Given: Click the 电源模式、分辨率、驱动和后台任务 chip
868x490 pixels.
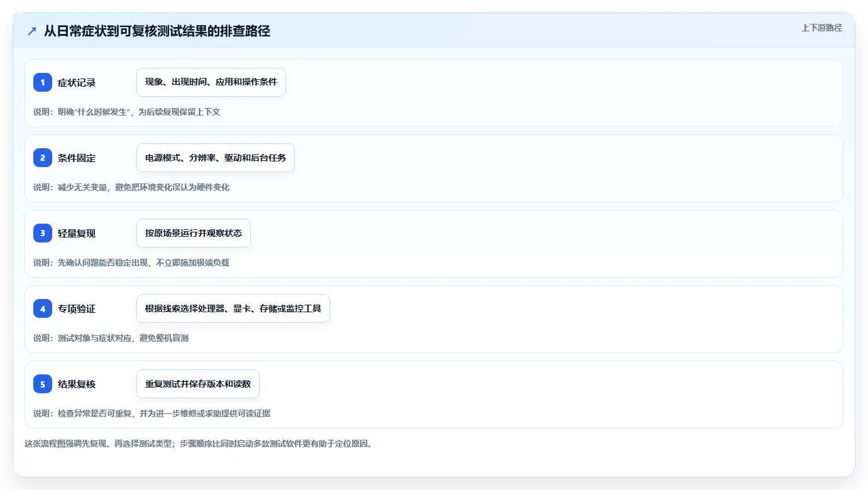Looking at the screenshot, I should point(216,158).
